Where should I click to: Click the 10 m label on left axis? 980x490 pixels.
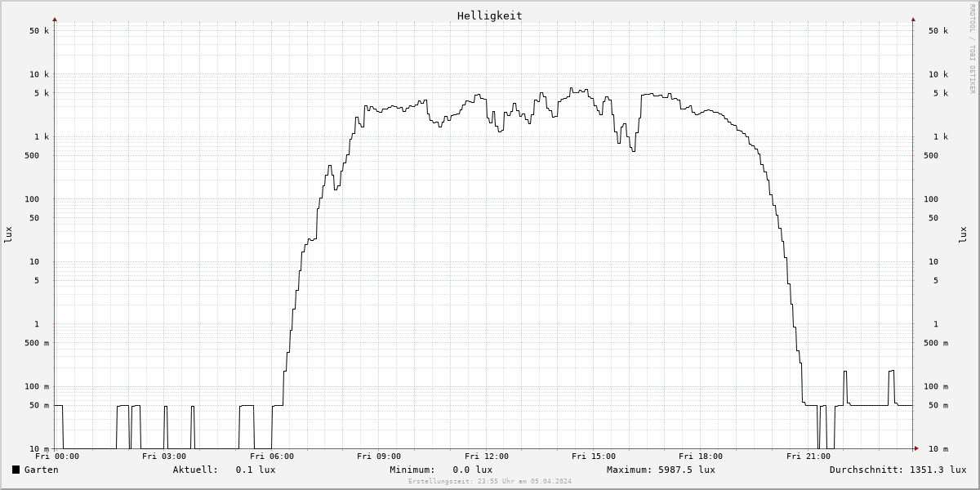39,449
